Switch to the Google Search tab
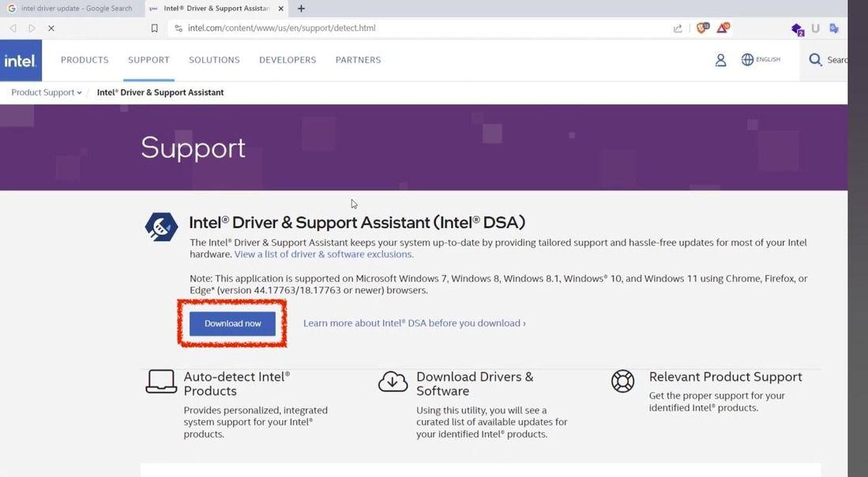The height and width of the screenshot is (477, 868). coord(72,9)
